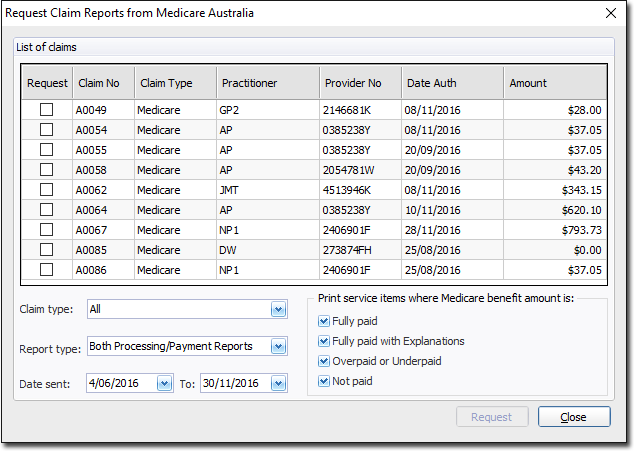Open the Claim type dropdown
The height and width of the screenshot is (451, 634).
point(278,310)
